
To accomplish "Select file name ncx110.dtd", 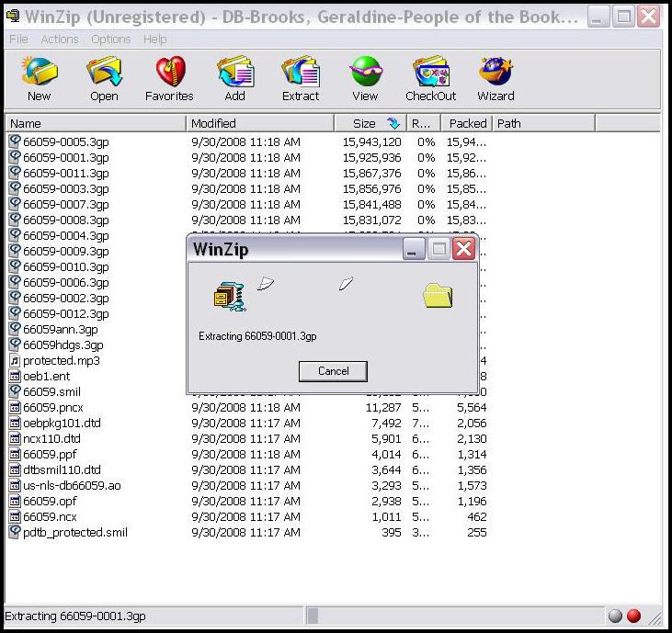I will pyautogui.click(x=51, y=438).
